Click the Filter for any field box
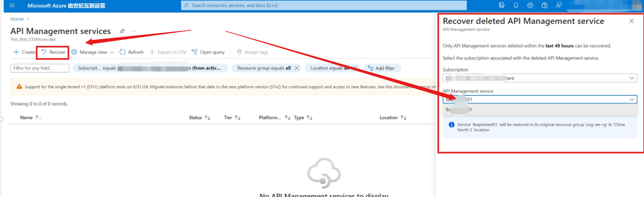Image resolution: width=644 pixels, height=197 pixels. coord(39,68)
